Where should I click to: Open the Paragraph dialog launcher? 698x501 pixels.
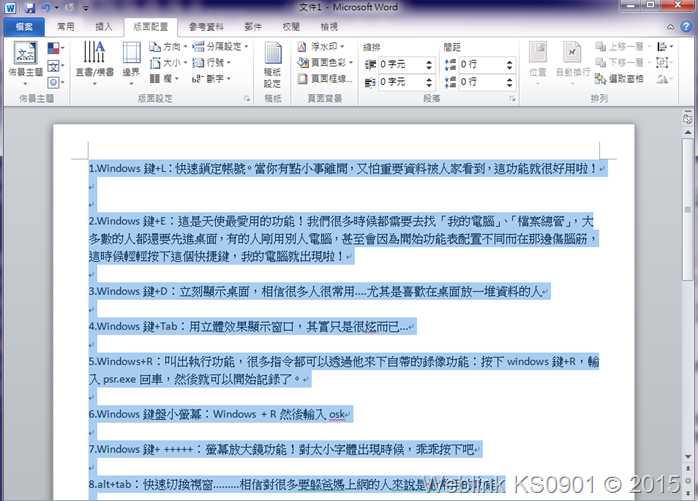click(x=512, y=99)
